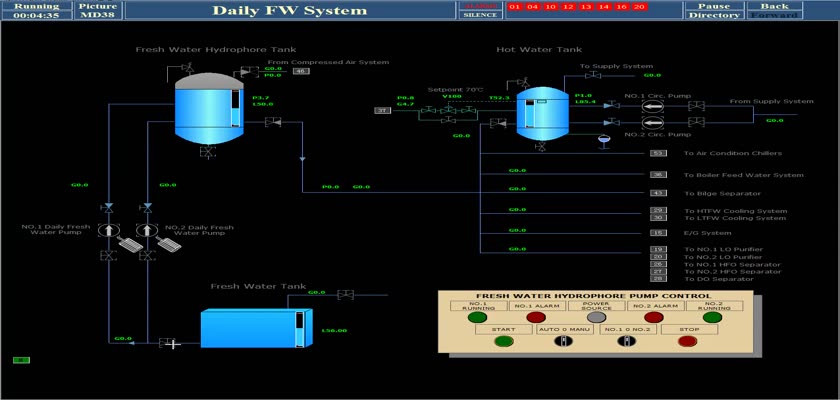Click steam heating bypass valve
This screenshot has height=400, width=840.
click(448, 120)
